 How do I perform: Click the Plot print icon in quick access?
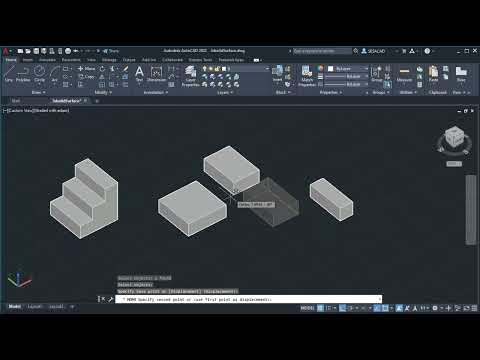point(68,51)
